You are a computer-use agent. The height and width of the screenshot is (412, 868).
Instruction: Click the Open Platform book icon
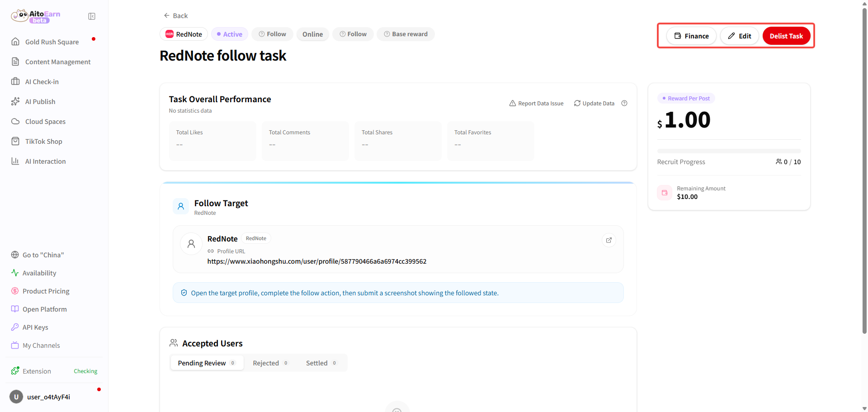15,309
